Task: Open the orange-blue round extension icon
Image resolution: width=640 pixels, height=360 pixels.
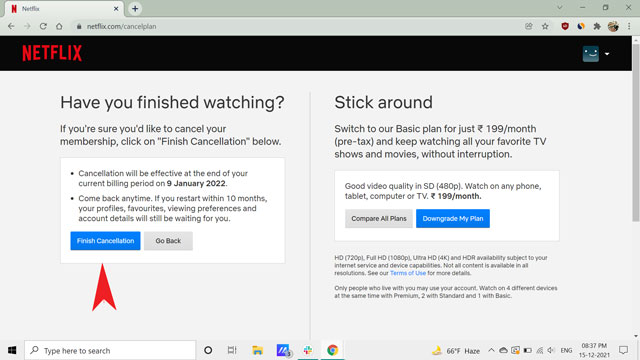Action: click(581, 26)
